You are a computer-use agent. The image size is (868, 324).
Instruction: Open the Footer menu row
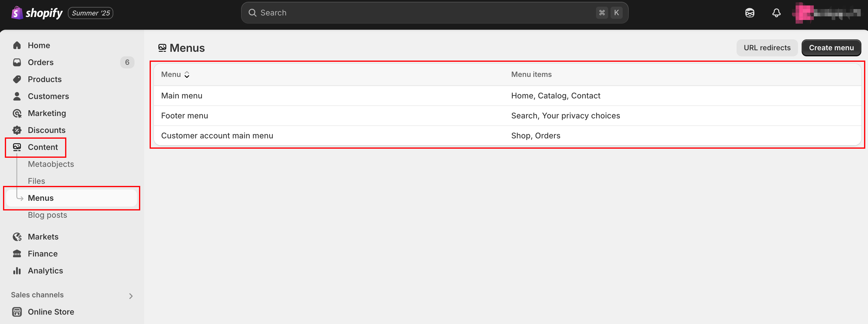click(x=508, y=116)
